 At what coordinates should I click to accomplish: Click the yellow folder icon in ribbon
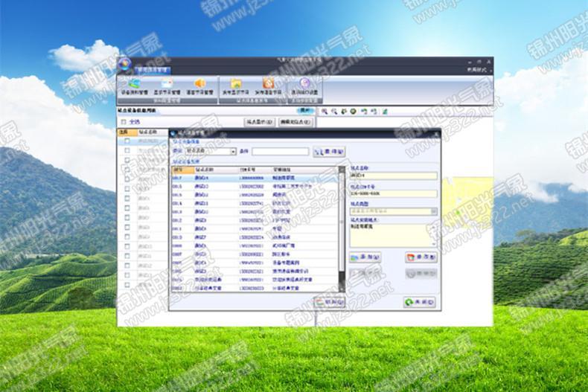pyautogui.click(x=236, y=83)
